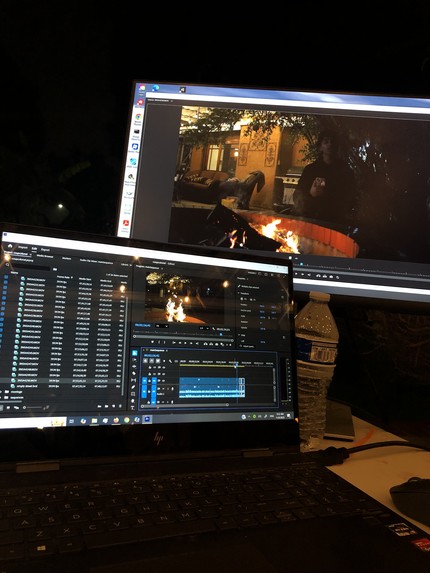Click Add Marker icon in timeline header
This screenshot has width=430, height=573.
pyautogui.click(x=164, y=361)
